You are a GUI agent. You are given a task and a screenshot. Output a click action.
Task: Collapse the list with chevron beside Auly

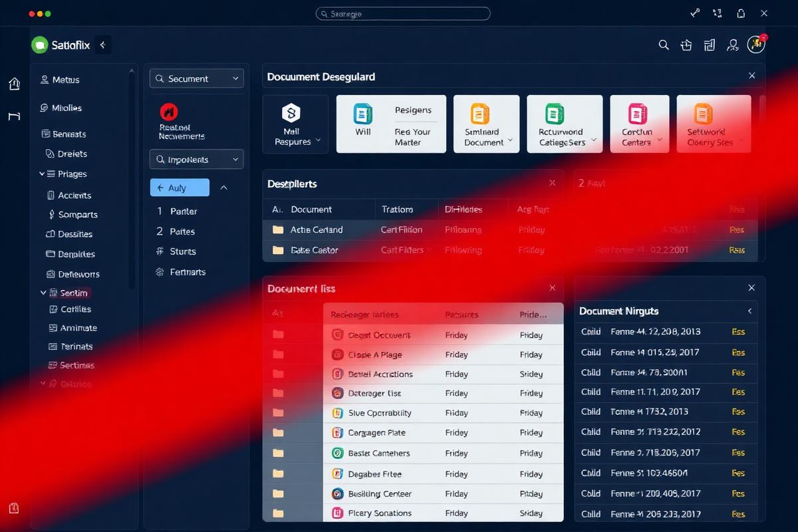[x=223, y=188]
